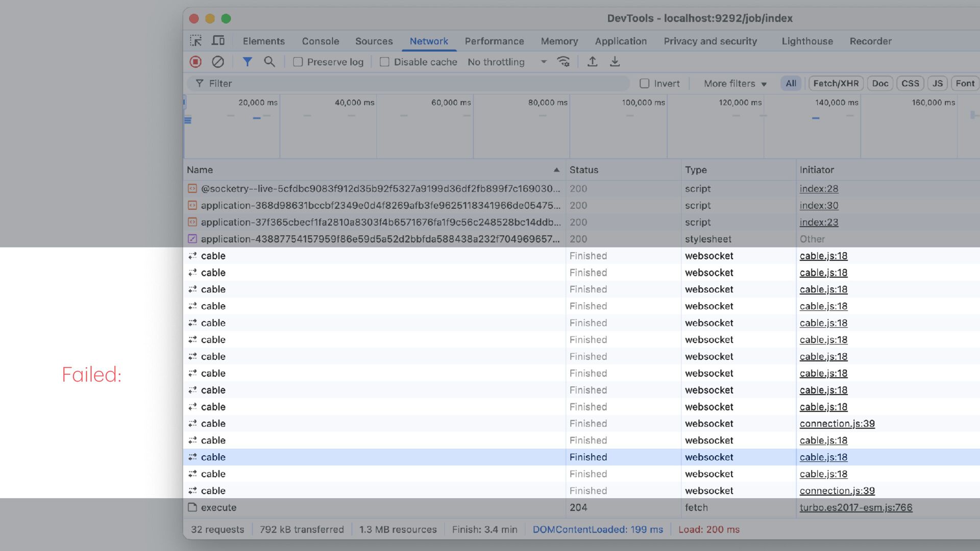The image size is (980, 551).
Task: Filter requests by Fetch/XHR
Action: click(x=836, y=83)
